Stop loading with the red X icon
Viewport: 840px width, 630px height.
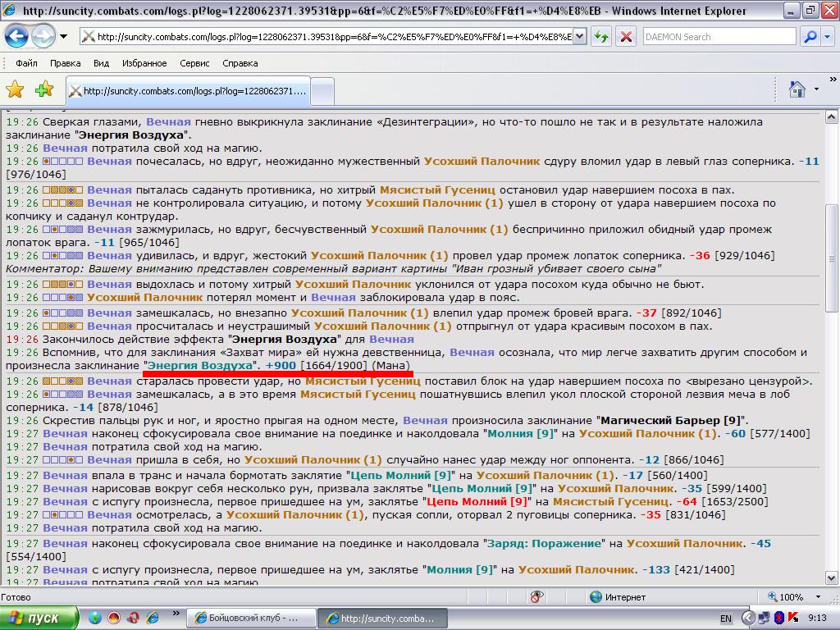tap(626, 37)
